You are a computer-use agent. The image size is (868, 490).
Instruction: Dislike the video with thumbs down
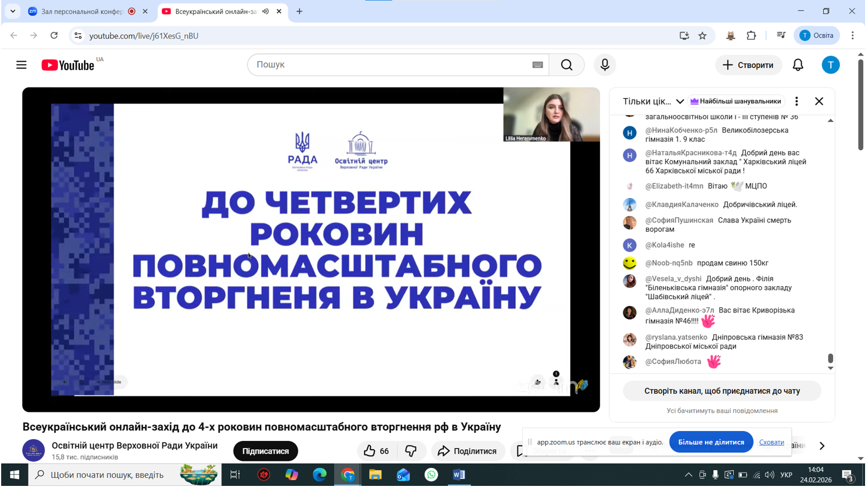tap(411, 451)
